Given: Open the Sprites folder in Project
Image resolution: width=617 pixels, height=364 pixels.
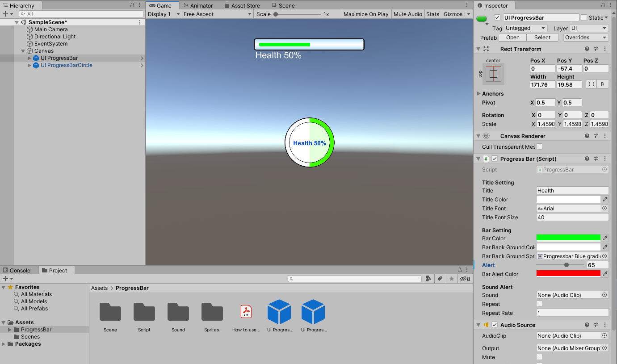Looking at the screenshot, I should [212, 316].
